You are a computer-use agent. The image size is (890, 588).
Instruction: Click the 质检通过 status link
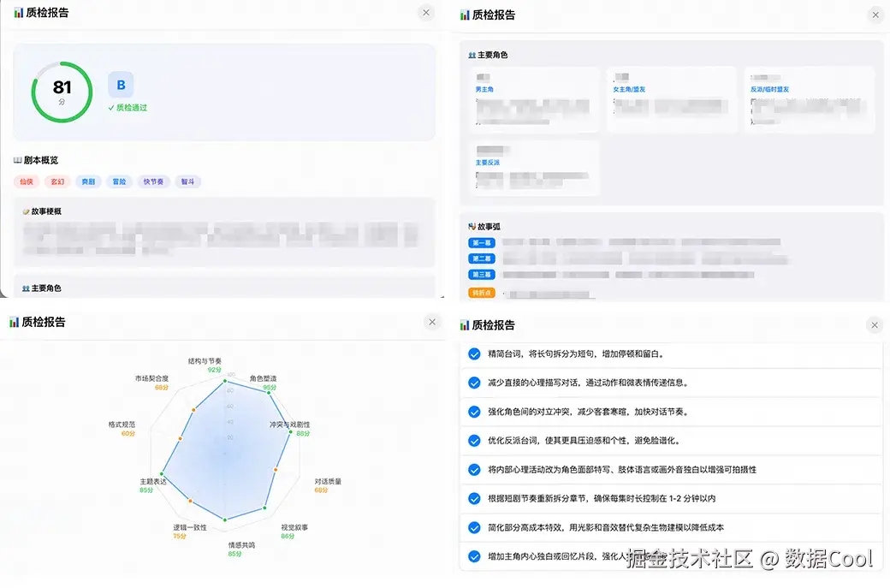point(127,109)
